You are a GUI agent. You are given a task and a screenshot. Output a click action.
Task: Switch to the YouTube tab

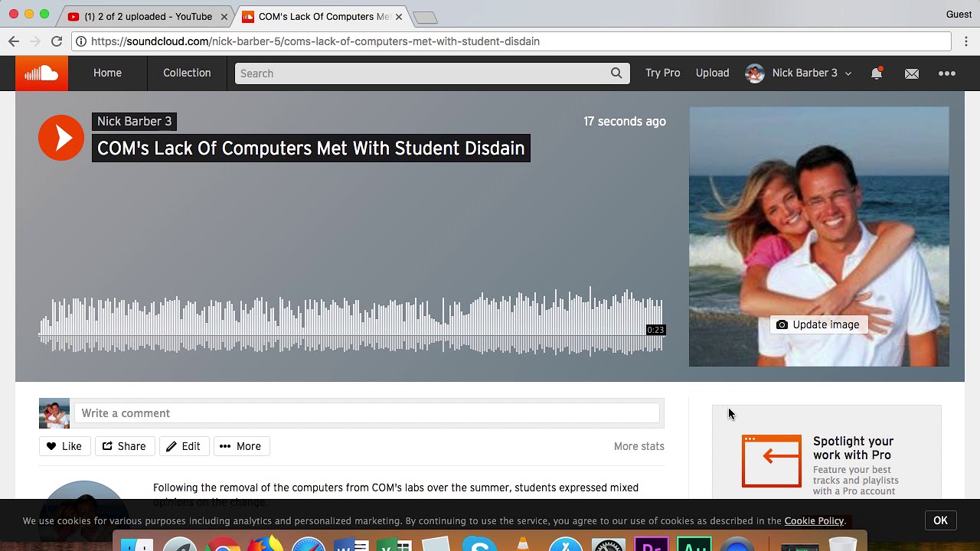point(144,16)
